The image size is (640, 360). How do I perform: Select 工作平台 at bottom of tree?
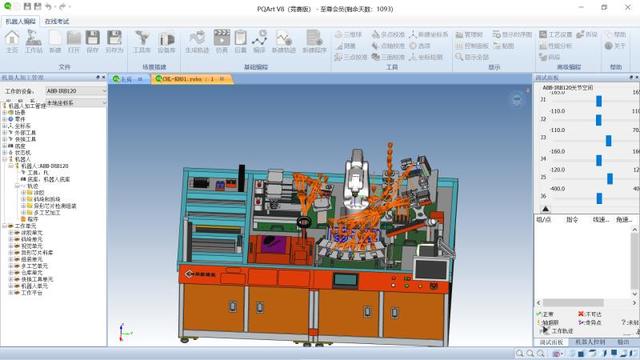click(31, 293)
